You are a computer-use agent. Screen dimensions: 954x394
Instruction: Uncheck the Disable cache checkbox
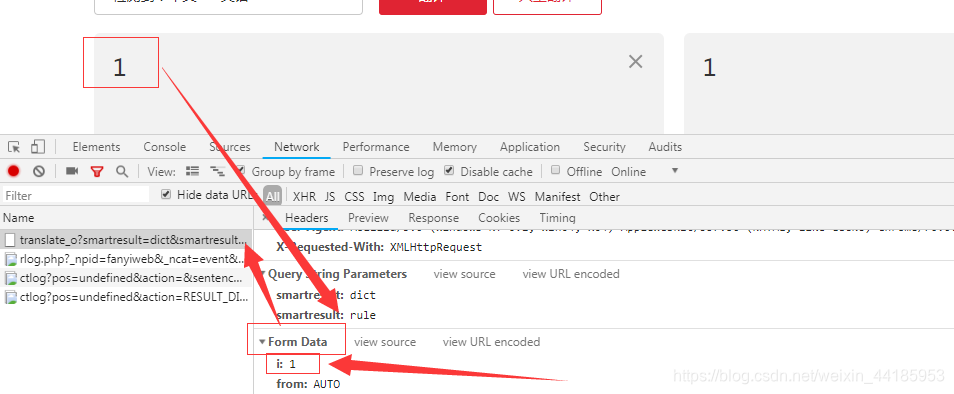[449, 171]
